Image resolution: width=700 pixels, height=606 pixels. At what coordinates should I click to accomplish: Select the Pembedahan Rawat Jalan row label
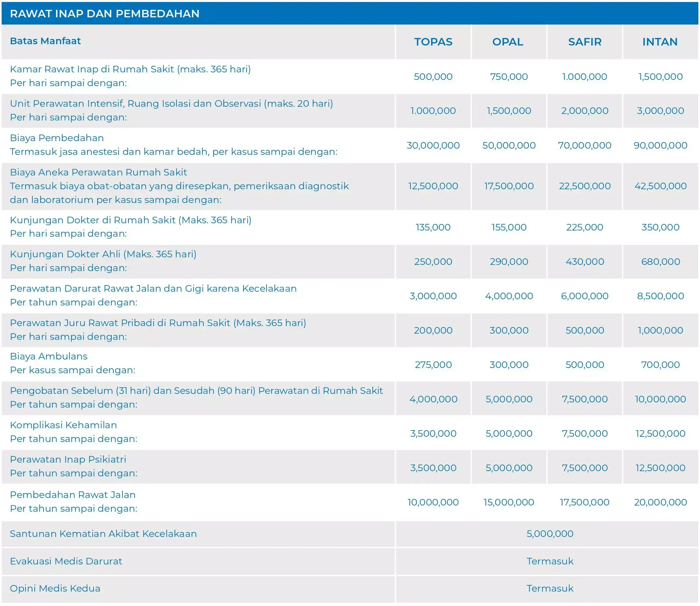(73, 495)
